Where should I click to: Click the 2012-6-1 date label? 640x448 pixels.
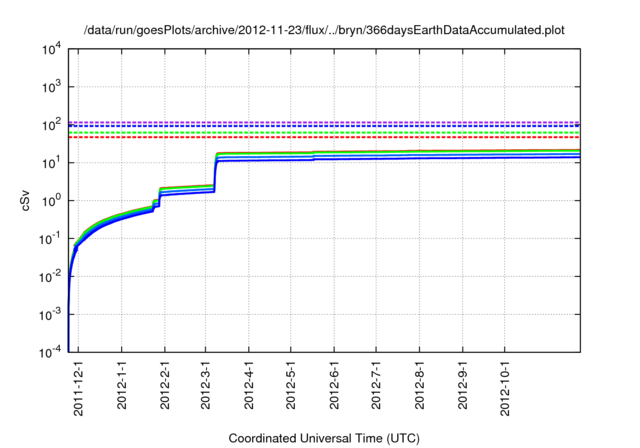pyautogui.click(x=334, y=384)
